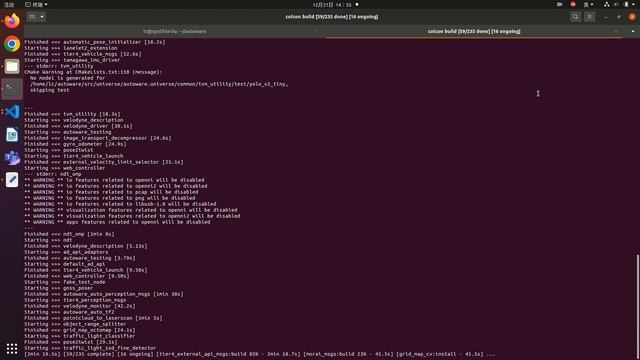Screen dimensions: 640x360
Task: Show applications grid in the dock
Action: point(12,348)
